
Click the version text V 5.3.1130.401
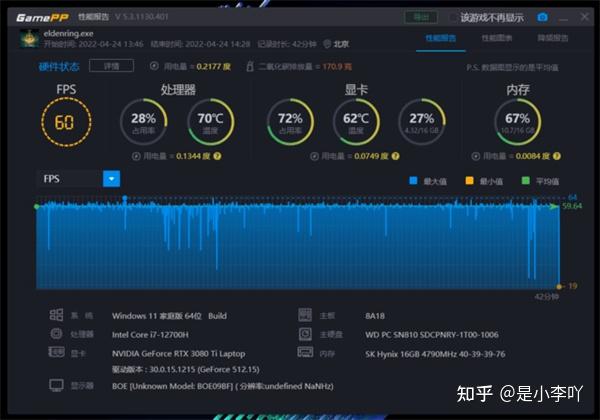(x=142, y=17)
